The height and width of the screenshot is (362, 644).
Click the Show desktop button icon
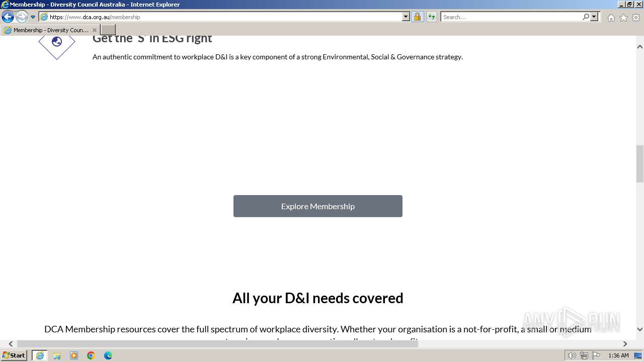click(638, 355)
